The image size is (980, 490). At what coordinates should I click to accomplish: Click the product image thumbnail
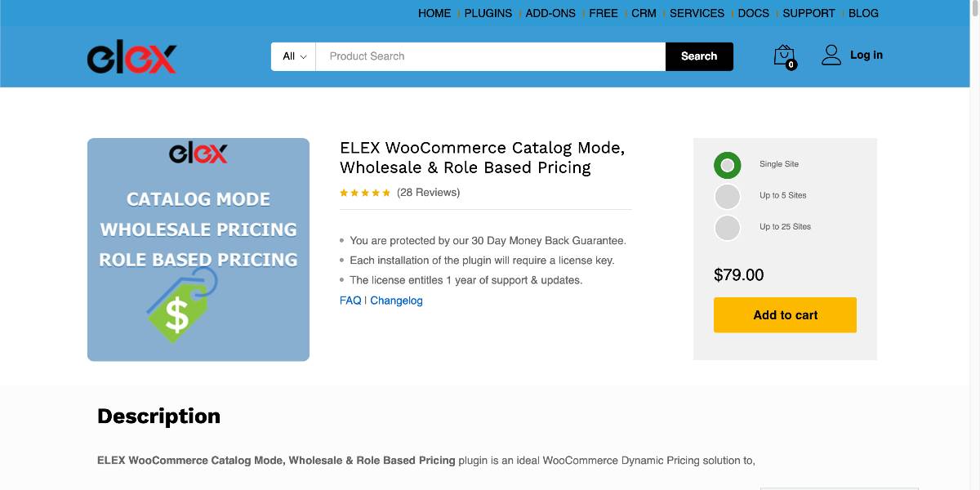(198, 250)
